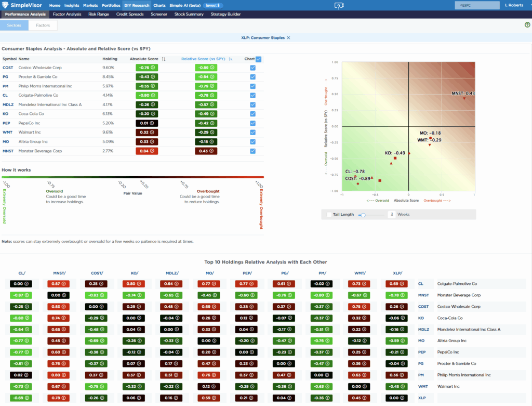Enable the Tail Length checkbox
Viewport: 532px width, 406px height.
click(329, 214)
